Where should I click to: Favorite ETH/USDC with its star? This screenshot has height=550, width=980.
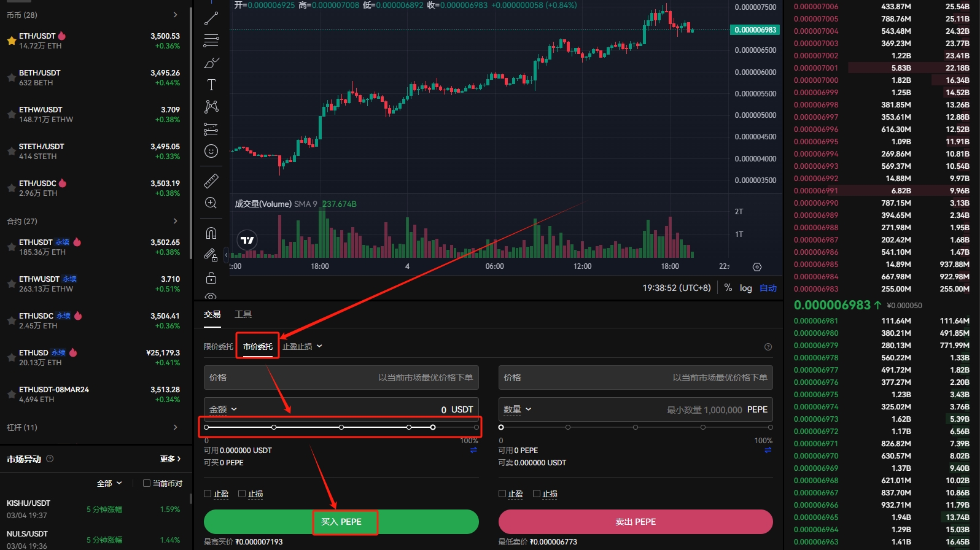coord(11,188)
